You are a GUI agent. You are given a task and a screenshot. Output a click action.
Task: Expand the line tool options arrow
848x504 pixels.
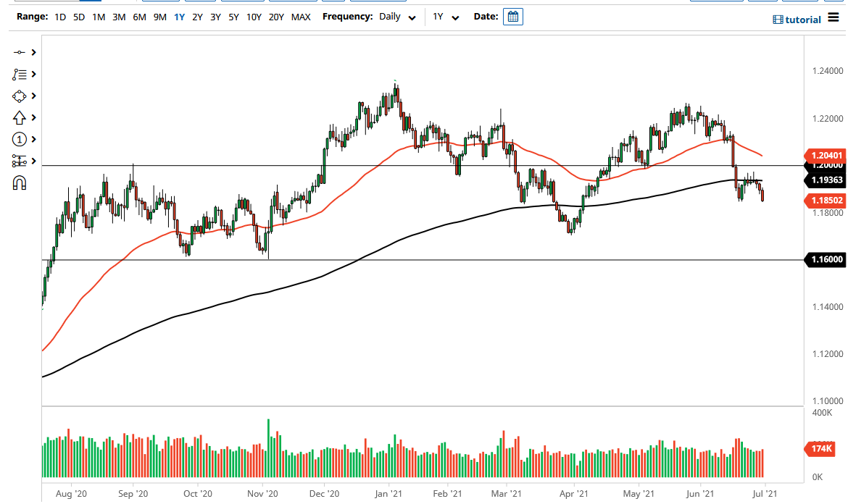click(x=33, y=52)
